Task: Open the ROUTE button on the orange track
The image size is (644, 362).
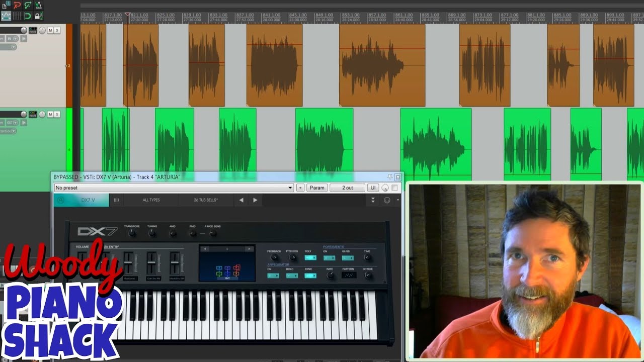Action: (x=33, y=30)
